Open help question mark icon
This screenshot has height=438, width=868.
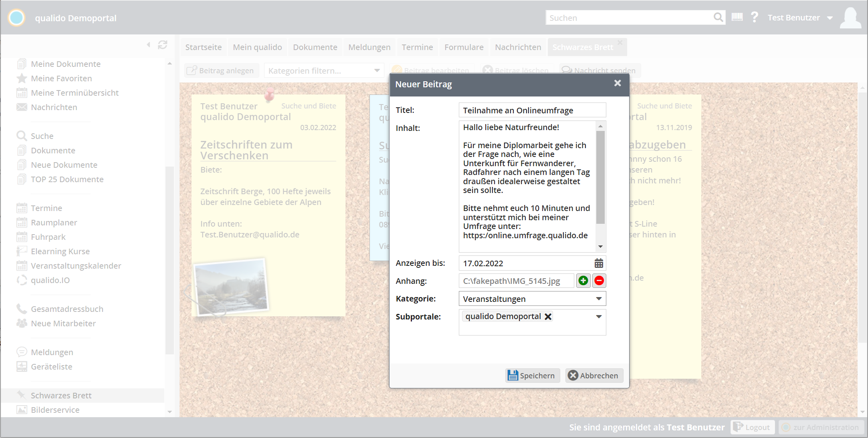(754, 17)
